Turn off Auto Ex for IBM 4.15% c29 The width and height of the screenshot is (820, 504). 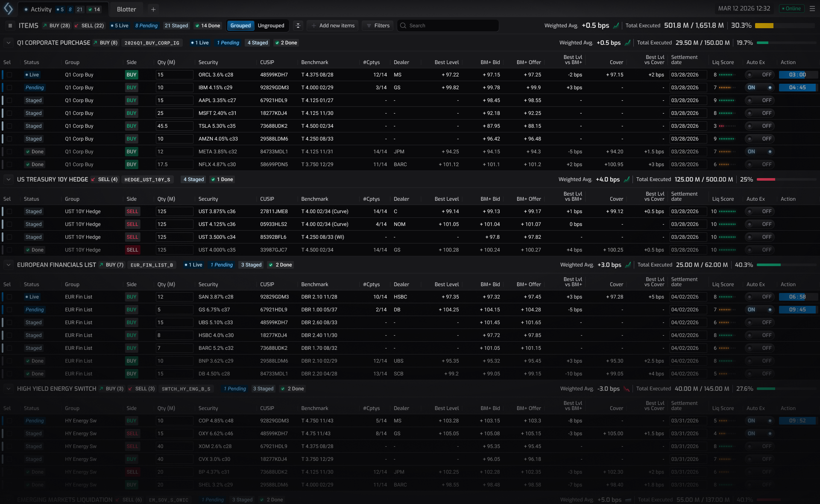pyautogui.click(x=760, y=88)
